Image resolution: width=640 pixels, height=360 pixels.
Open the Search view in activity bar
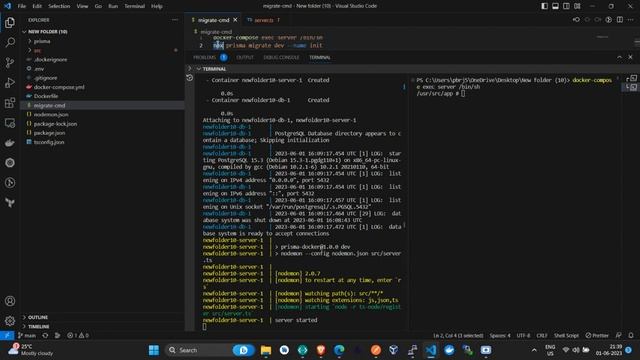(10, 42)
